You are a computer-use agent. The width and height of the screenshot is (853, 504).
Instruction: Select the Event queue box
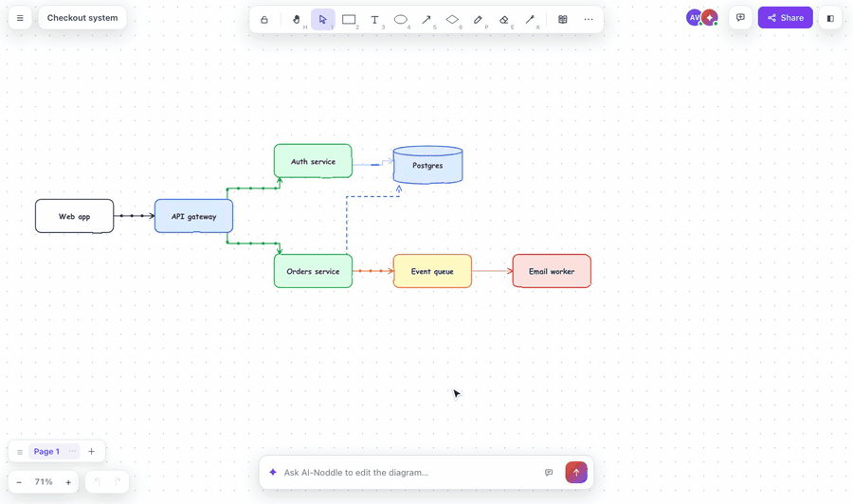coord(432,271)
